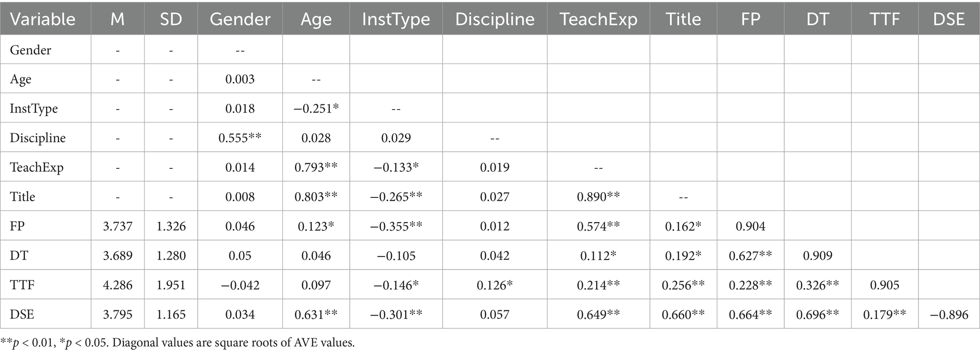980x354 pixels.
Task: Click the FP mean value 3.737
Action: tap(118, 226)
